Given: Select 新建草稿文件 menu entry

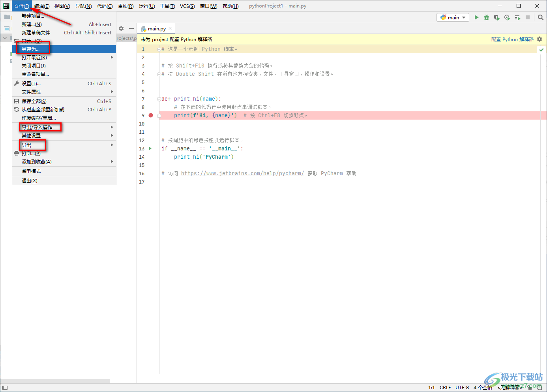Looking at the screenshot, I should pyautogui.click(x=64, y=32).
